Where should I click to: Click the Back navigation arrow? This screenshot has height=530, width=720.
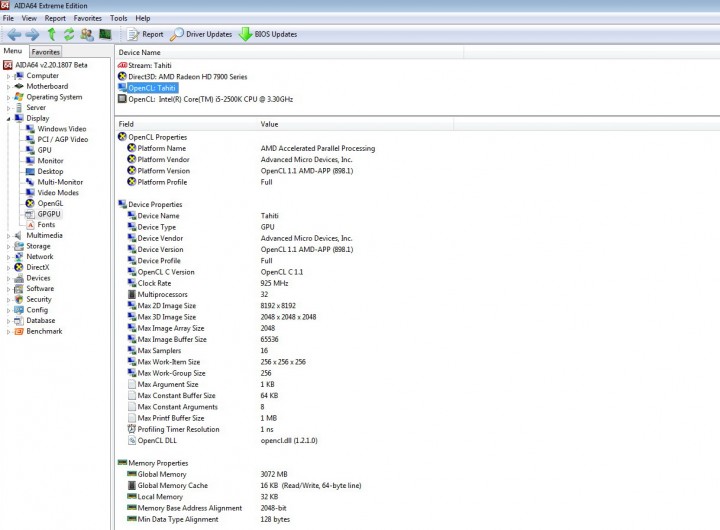coord(14,34)
